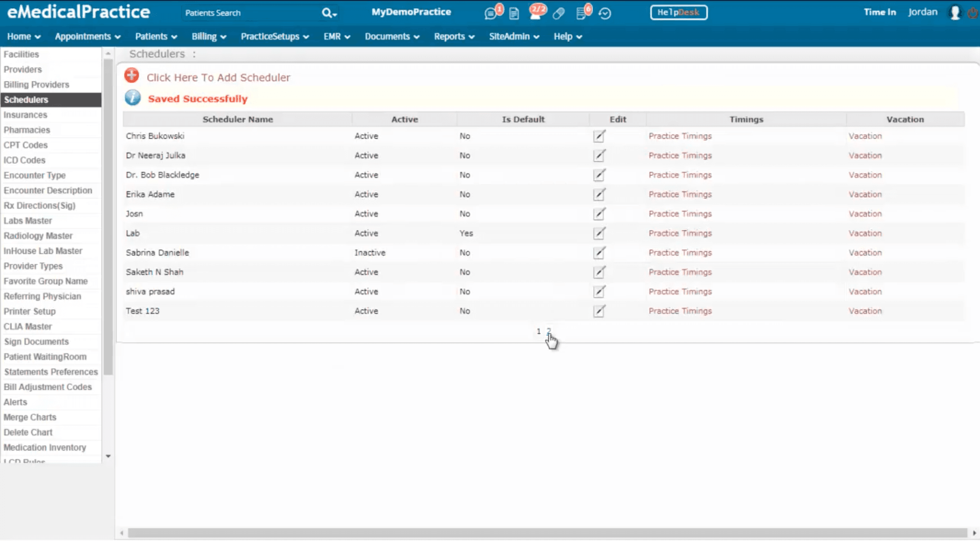Open the EMR menu

[336, 36]
